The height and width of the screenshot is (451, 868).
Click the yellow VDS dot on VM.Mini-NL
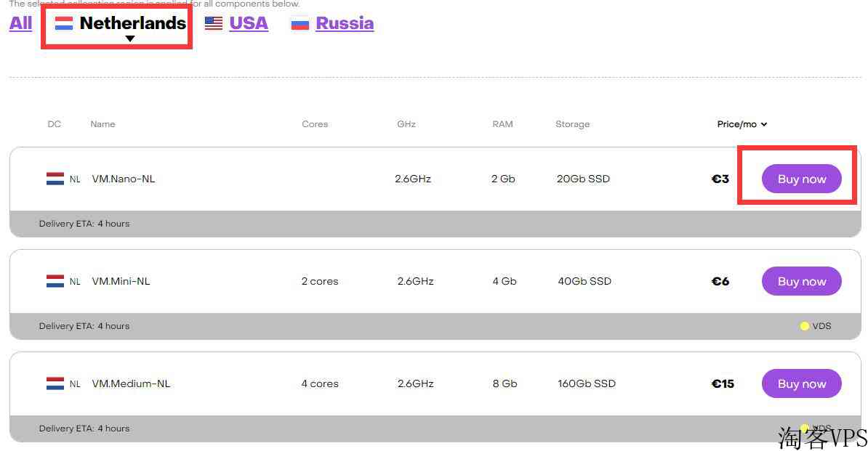pos(805,326)
